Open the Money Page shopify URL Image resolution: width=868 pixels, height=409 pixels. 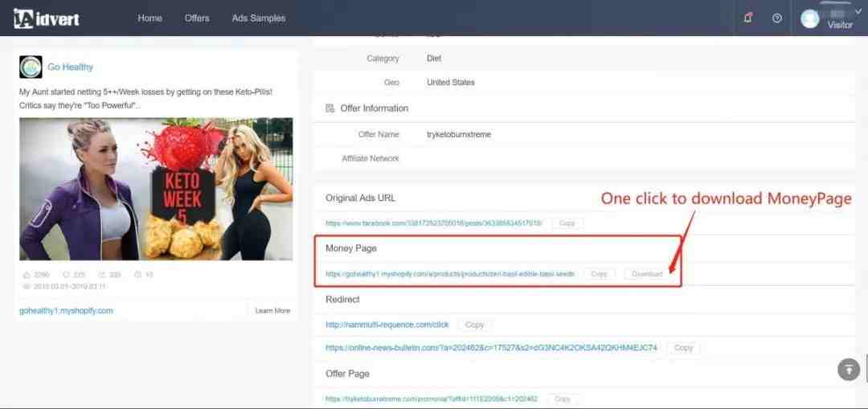[x=450, y=274]
